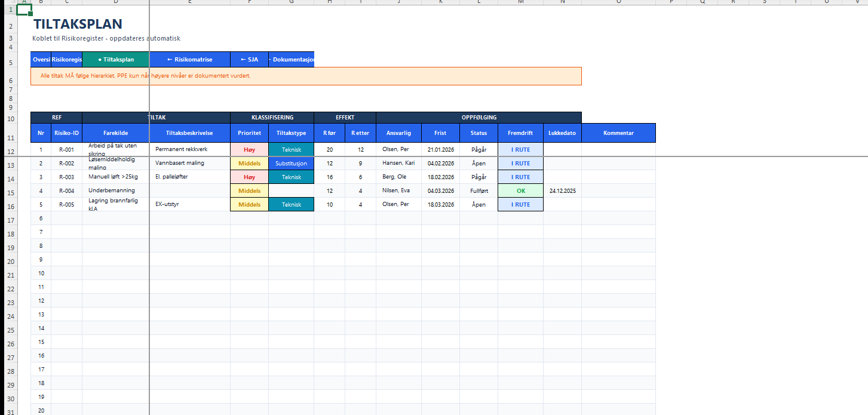The width and height of the screenshot is (868, 415).
Task: Select the orange hierarchy warning banner
Action: (306, 76)
